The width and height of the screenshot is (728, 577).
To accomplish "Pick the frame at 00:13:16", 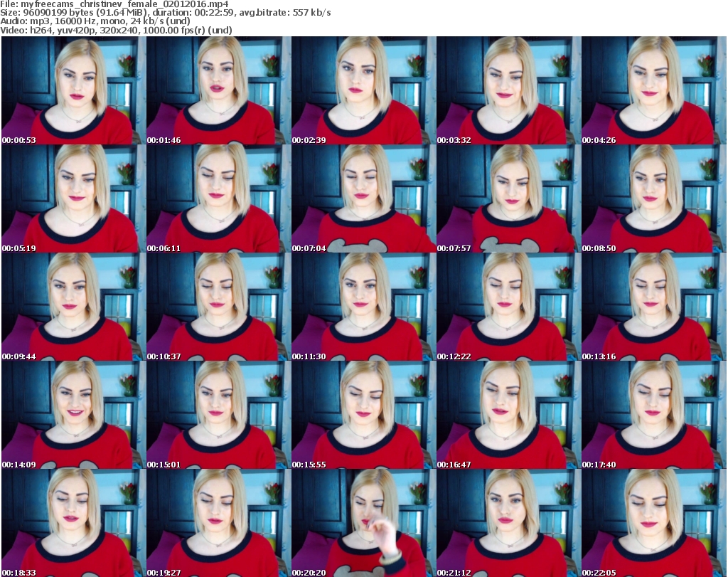I will (x=654, y=307).
